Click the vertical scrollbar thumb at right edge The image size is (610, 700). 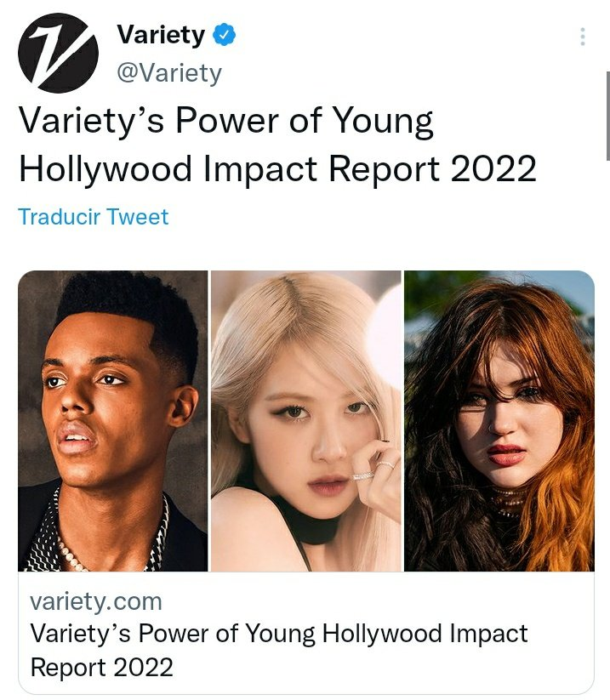tap(607, 116)
